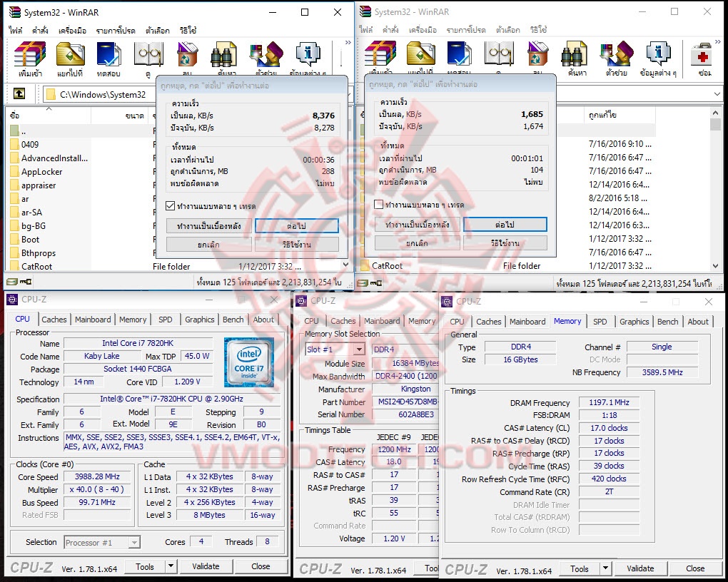Click Tools button in left CPU-Z window

pyautogui.click(x=145, y=566)
